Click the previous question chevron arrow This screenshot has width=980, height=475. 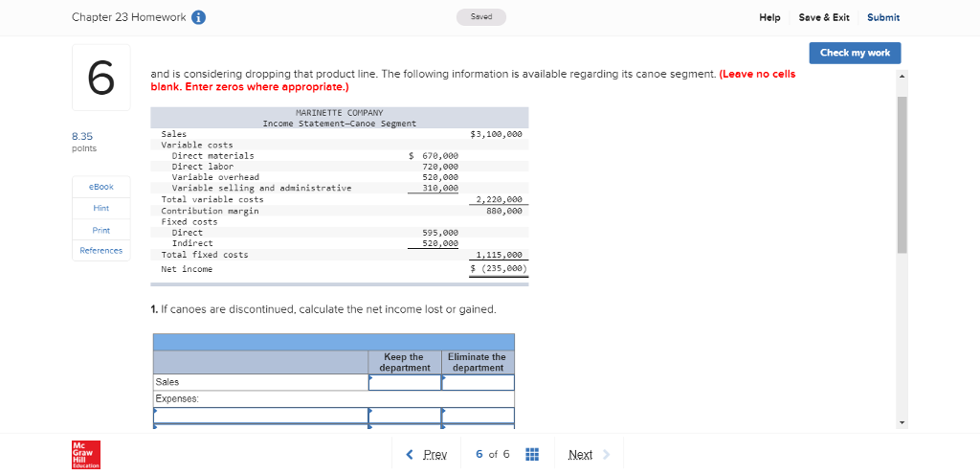[411, 454]
